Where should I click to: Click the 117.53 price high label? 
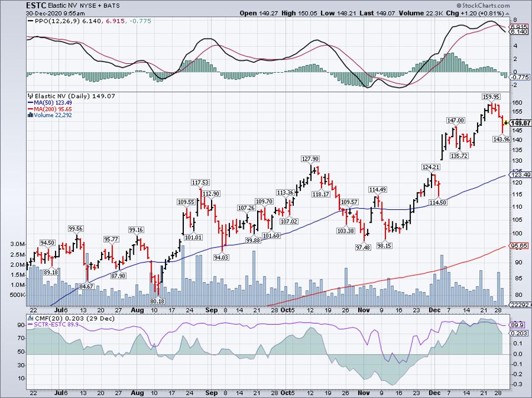[x=200, y=183]
